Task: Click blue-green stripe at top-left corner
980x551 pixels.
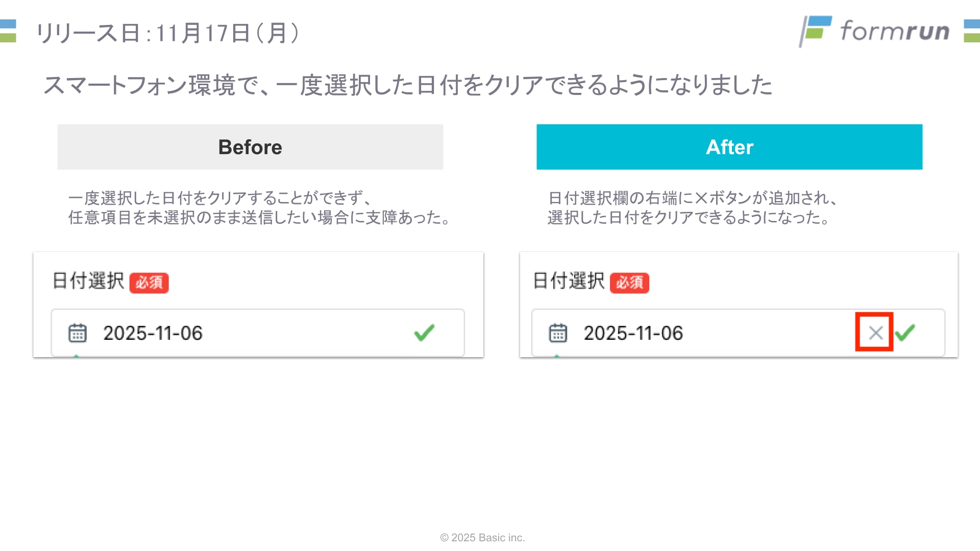Action: [8, 31]
